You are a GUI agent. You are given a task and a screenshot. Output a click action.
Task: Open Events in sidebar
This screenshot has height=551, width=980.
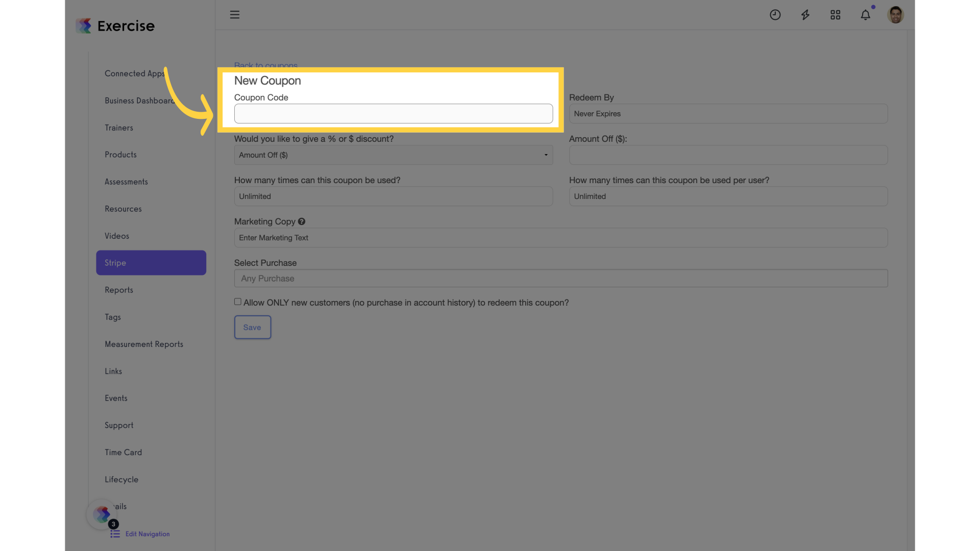(116, 398)
